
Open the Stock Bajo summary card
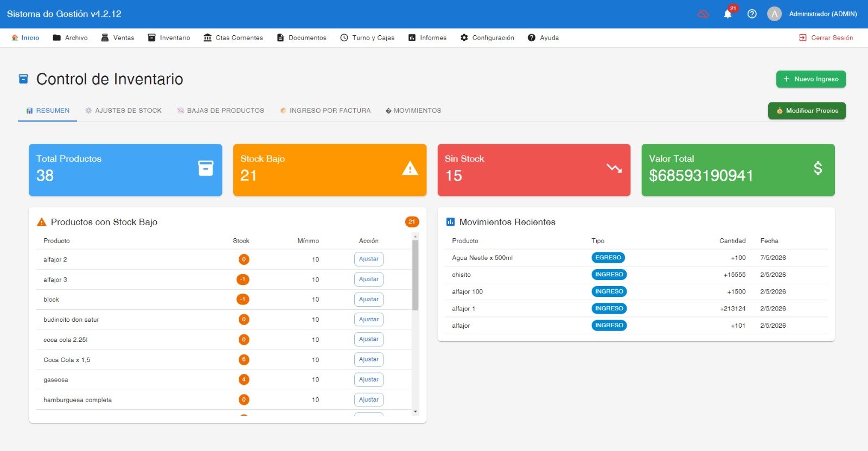pyautogui.click(x=330, y=170)
